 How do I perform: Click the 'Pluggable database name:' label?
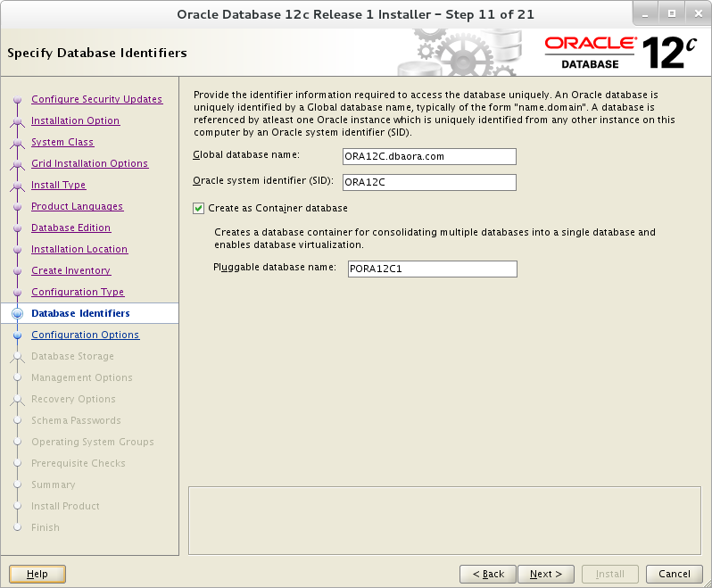pos(275,268)
